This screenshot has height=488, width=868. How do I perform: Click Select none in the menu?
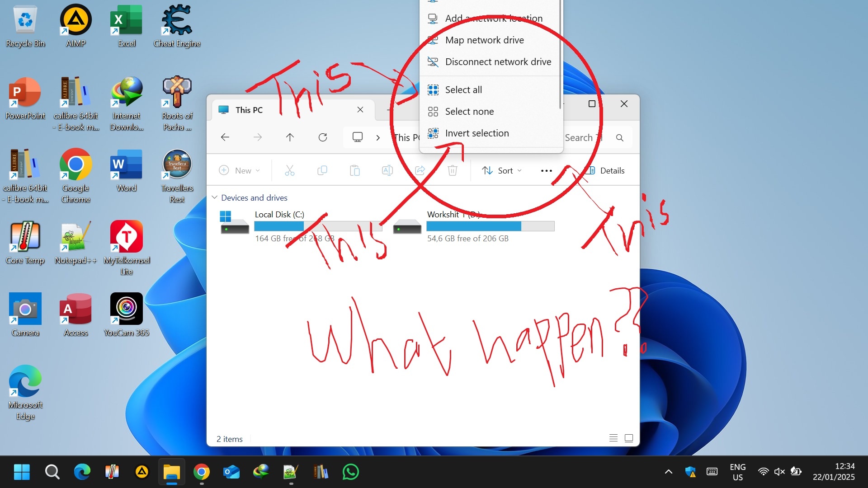(491, 112)
